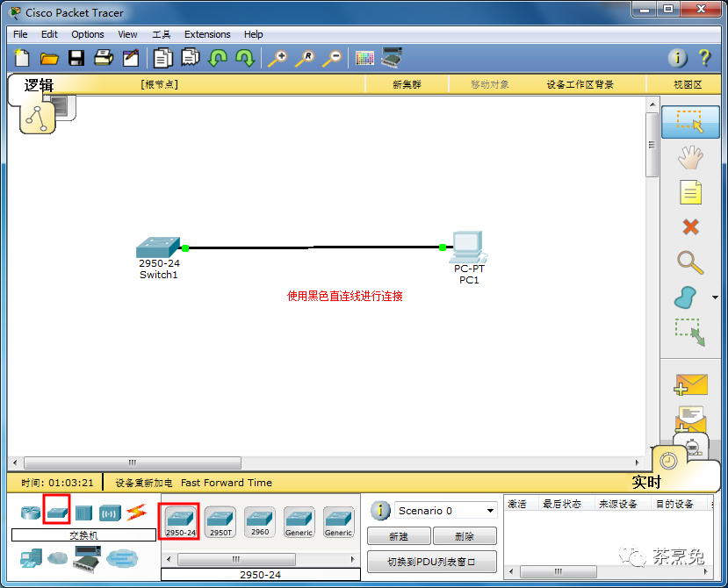This screenshot has height=588, width=728.
Task: Pick the 2950T switch model
Action: (220, 521)
